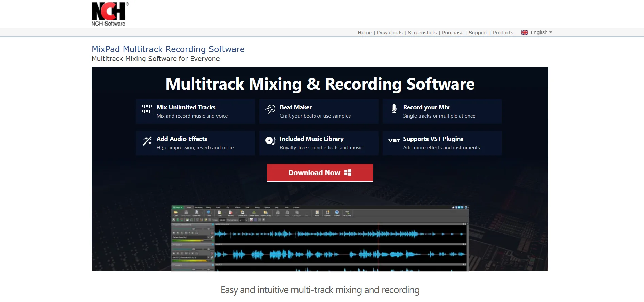Expand the English language dropdown
Viewport: 644px width, 302px height.
[541, 32]
